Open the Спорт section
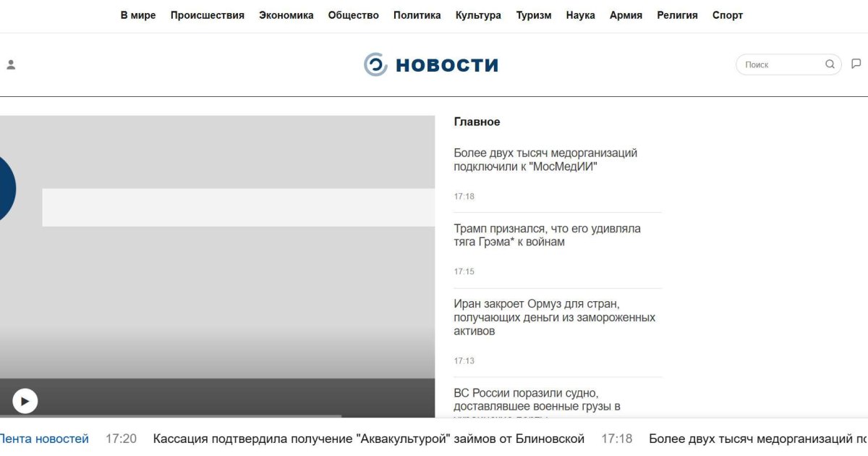This screenshot has width=868, height=456. point(728,15)
